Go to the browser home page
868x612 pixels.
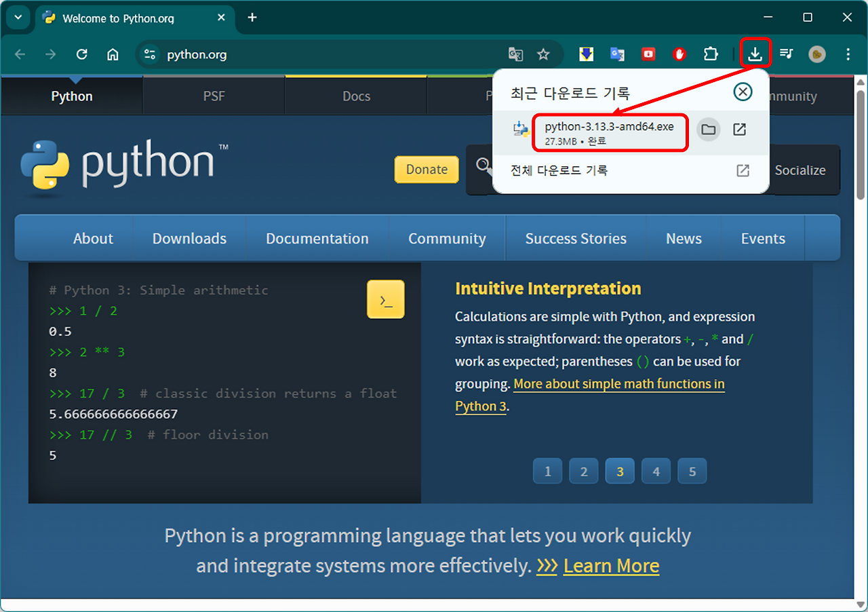coord(113,54)
